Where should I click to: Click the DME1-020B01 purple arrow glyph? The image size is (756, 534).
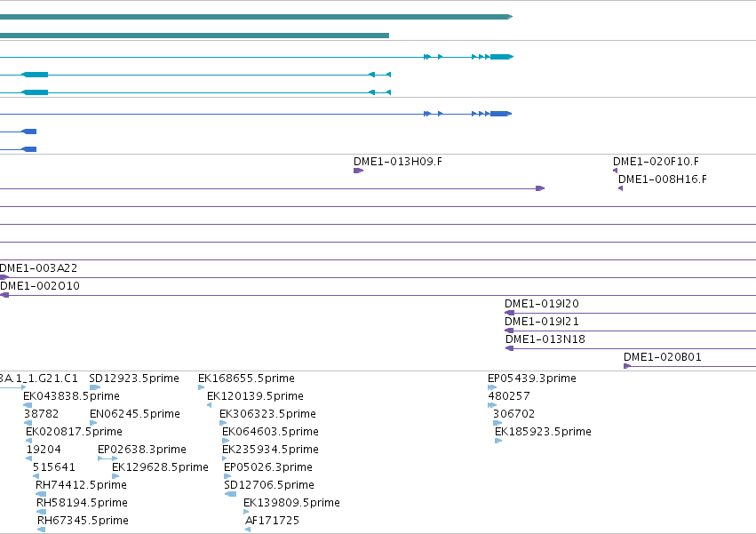(627, 366)
